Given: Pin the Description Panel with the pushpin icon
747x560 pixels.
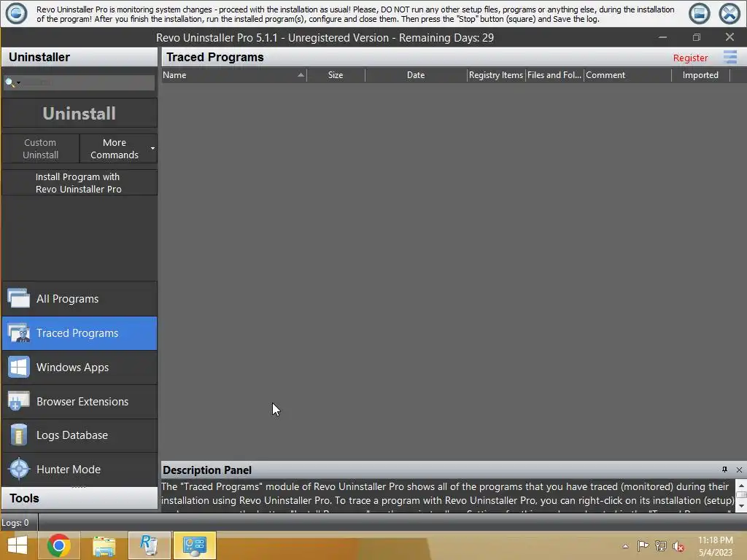Looking at the screenshot, I should point(724,470).
